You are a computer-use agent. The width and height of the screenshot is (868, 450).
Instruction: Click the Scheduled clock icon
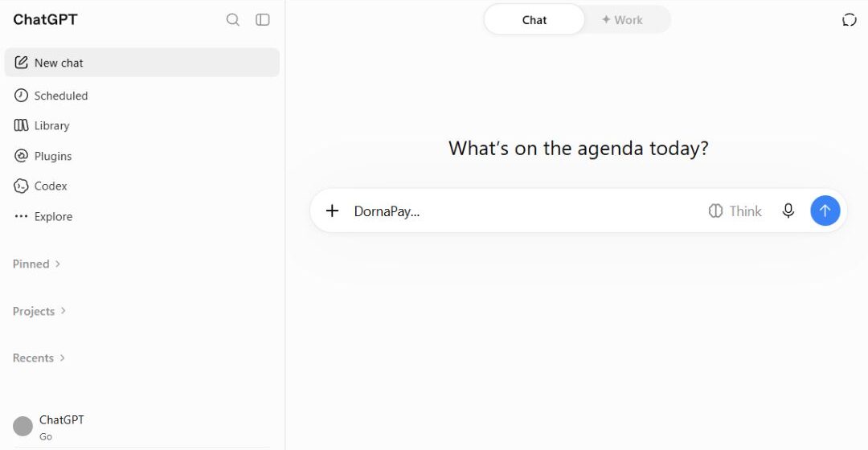[x=21, y=95]
